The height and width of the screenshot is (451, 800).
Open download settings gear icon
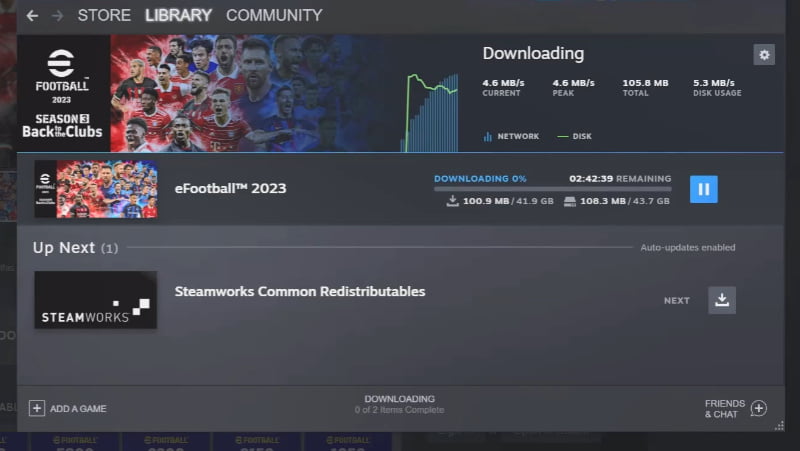[764, 55]
